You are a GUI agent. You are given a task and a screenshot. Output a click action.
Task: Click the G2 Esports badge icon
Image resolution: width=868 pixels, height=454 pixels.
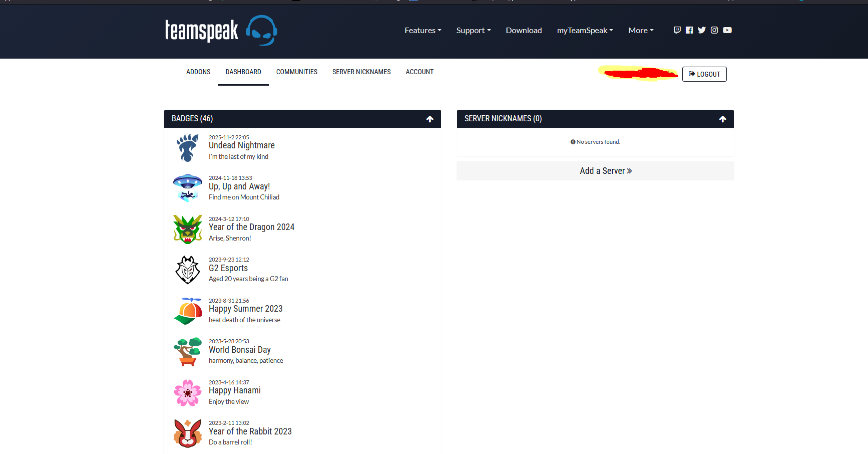pos(188,270)
